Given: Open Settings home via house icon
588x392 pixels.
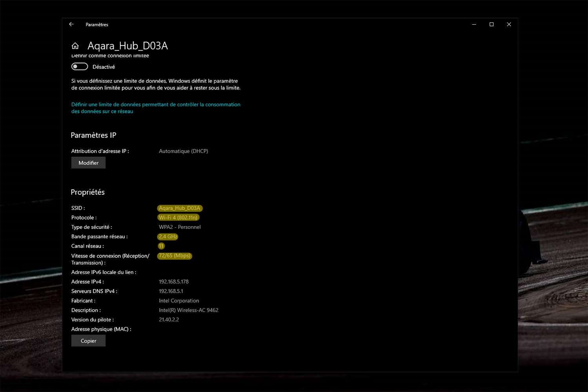Looking at the screenshot, I should [75, 46].
